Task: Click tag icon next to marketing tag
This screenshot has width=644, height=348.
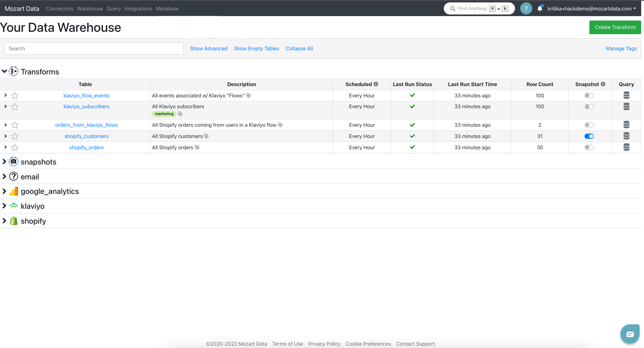Action: point(180,114)
